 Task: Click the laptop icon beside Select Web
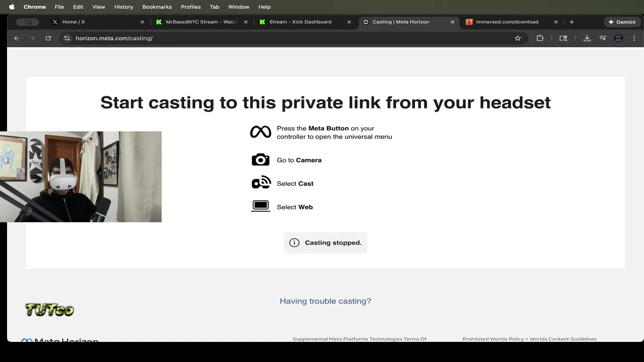click(x=261, y=206)
